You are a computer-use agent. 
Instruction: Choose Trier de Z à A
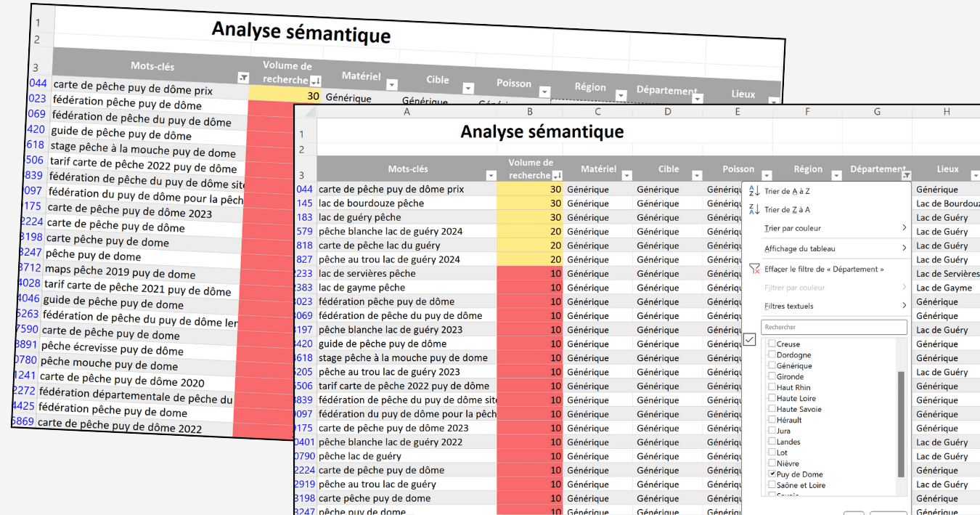(787, 209)
